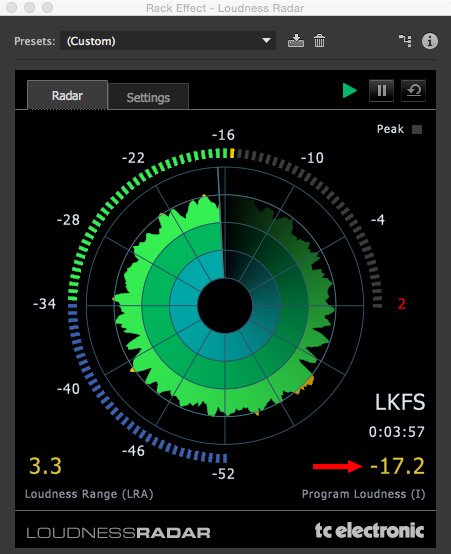Click the black radar center circle
The width and height of the screenshot is (451, 554).
225,306
